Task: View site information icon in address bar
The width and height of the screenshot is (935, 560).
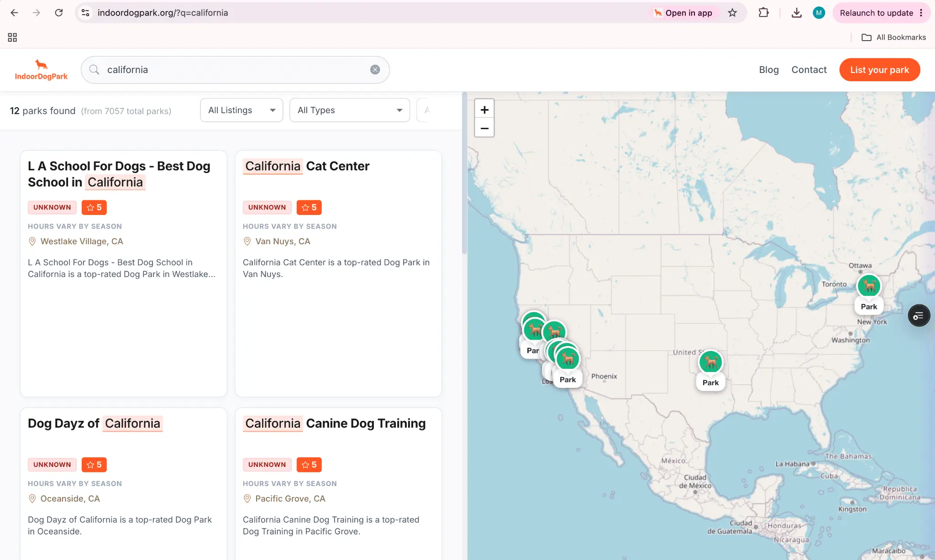Action: coord(85,13)
